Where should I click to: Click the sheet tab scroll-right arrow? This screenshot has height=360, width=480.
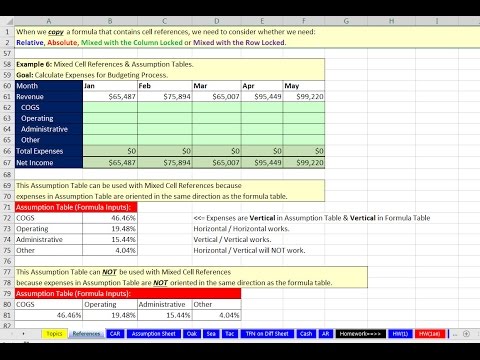pyautogui.click(x=23, y=334)
